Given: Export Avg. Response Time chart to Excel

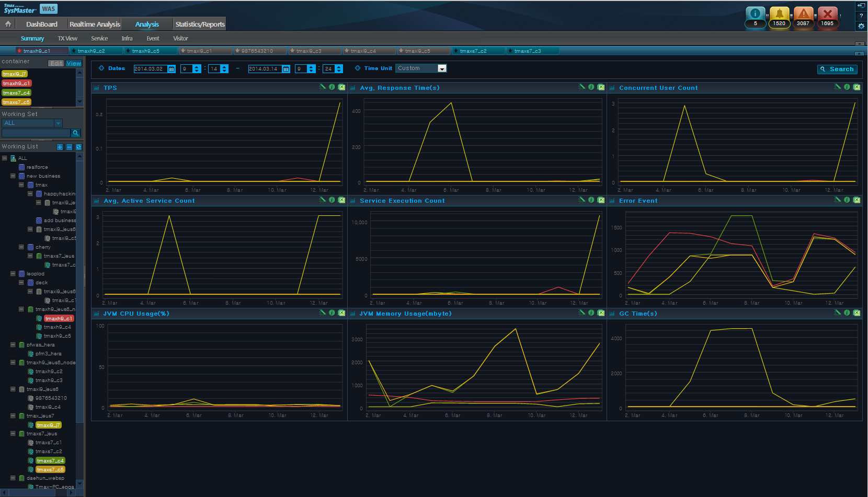Looking at the screenshot, I should click(x=601, y=87).
